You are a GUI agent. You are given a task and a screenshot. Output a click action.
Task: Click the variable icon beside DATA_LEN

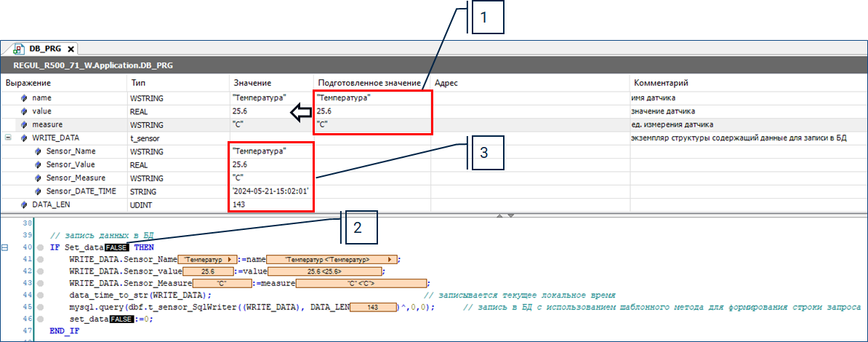24,205
